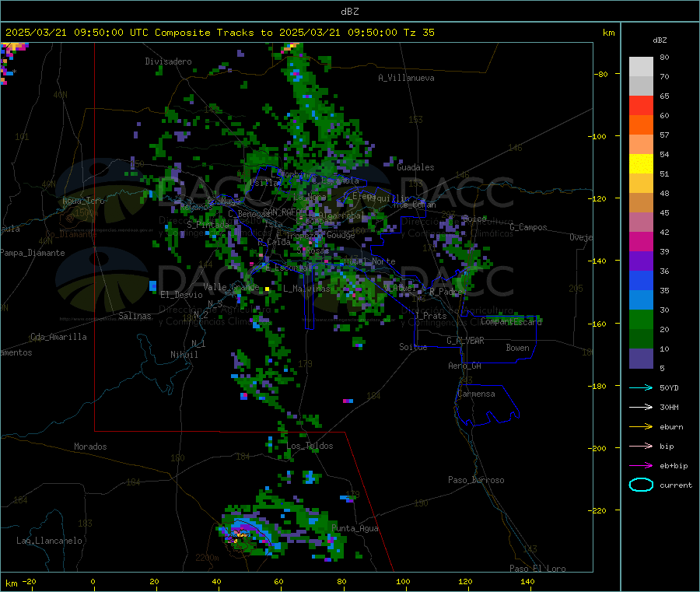Click the Carmensa place label
Screen dimensions: 700x592
476,394
